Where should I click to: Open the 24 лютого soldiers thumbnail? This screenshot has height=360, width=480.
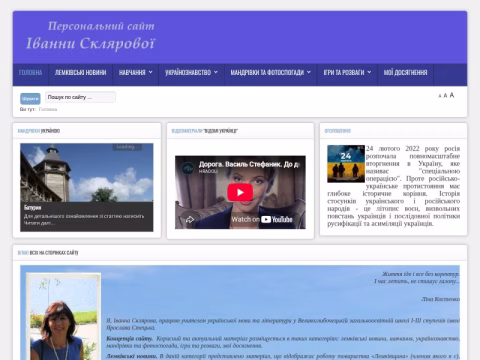click(346, 164)
